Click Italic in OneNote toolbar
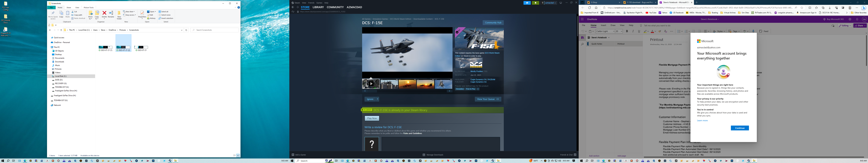868x163 pixels. 633,31
